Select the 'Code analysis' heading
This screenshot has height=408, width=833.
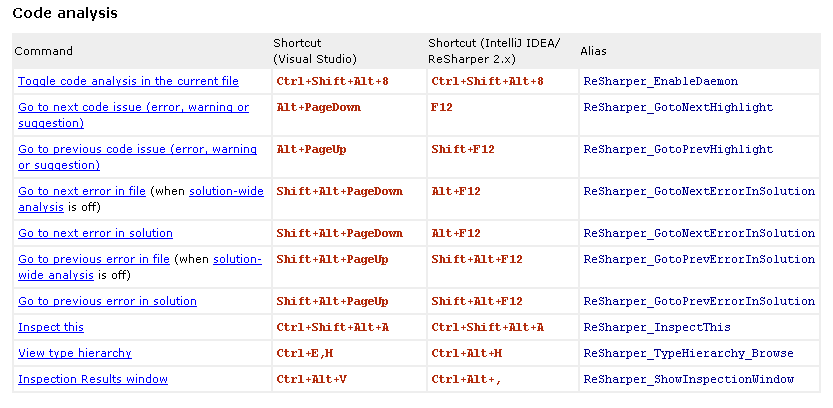[x=65, y=13]
